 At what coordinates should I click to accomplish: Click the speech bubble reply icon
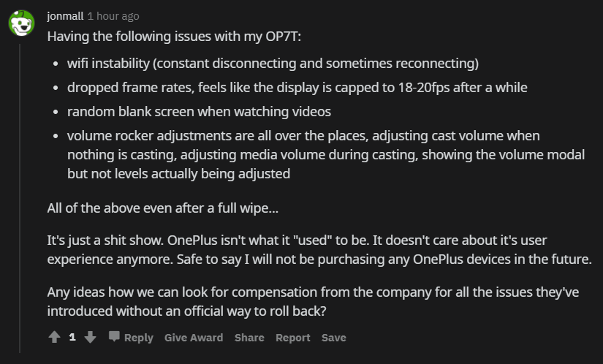pos(114,336)
